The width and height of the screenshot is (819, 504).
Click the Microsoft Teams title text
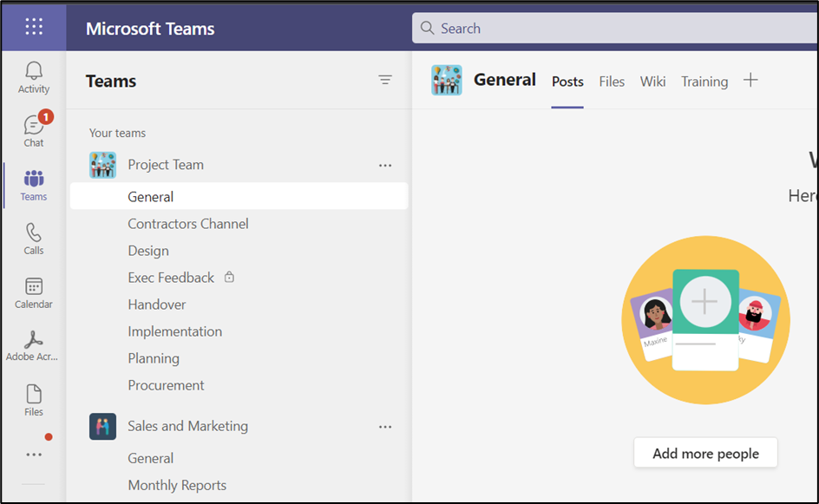pos(150,29)
